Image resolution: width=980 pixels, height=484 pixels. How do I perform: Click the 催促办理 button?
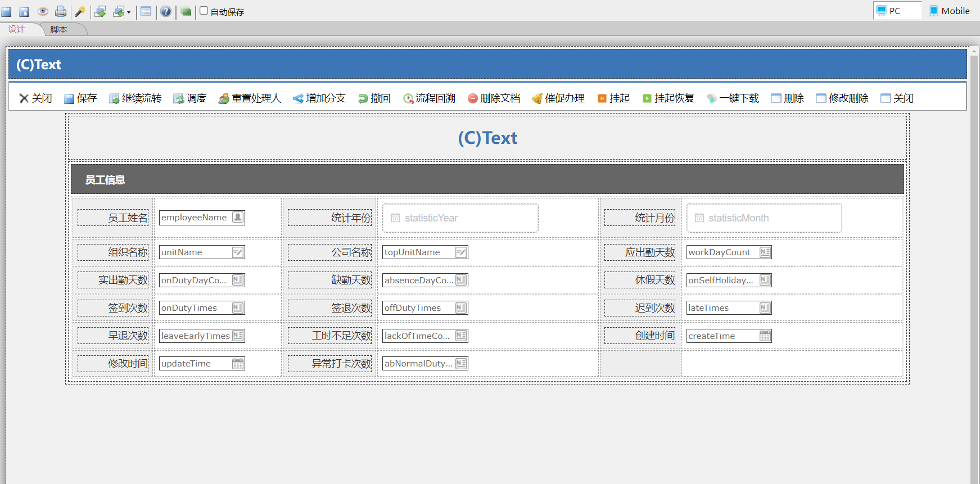click(x=558, y=98)
